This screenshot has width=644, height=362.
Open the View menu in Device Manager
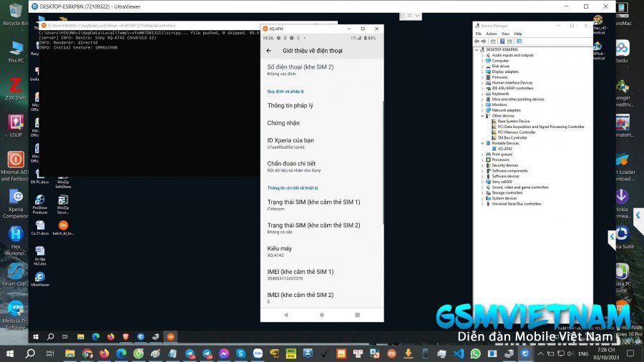click(x=505, y=34)
